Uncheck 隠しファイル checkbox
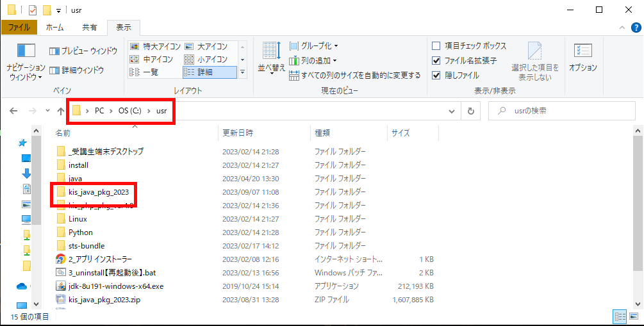The width and height of the screenshot is (644, 326). point(436,75)
